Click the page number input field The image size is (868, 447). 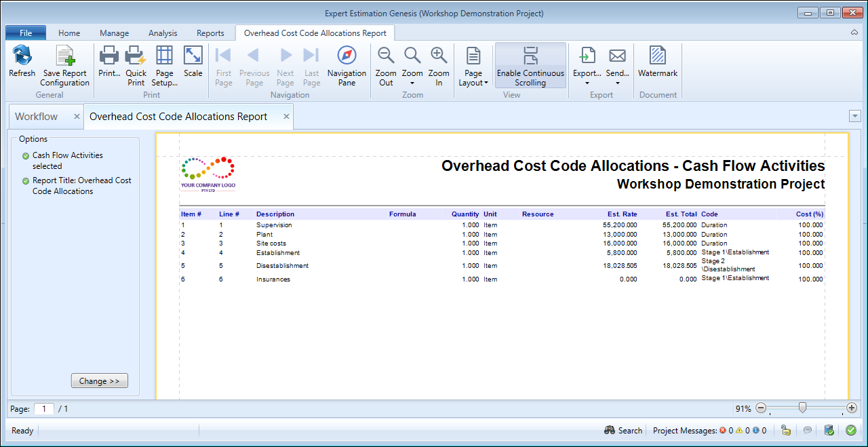(x=44, y=409)
